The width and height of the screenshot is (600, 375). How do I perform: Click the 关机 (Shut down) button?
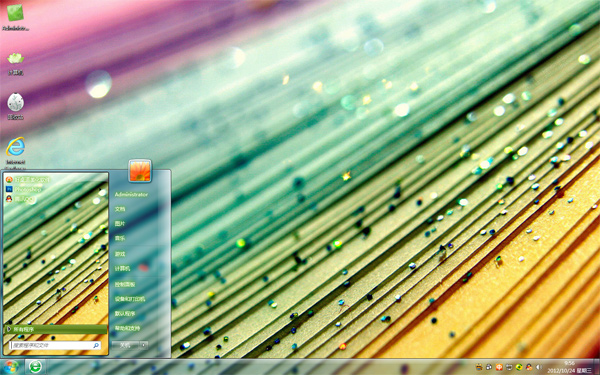pos(125,345)
